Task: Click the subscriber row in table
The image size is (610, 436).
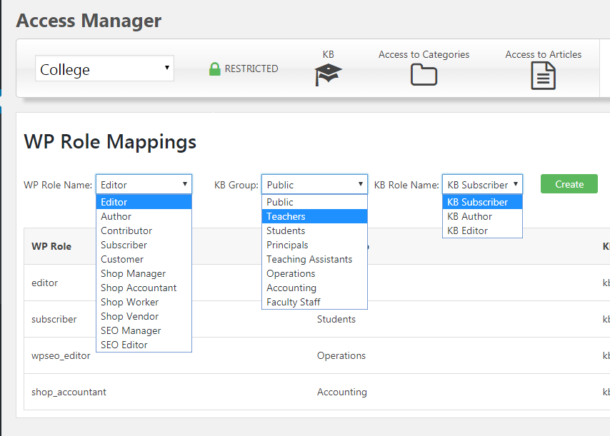Action: tap(317, 319)
